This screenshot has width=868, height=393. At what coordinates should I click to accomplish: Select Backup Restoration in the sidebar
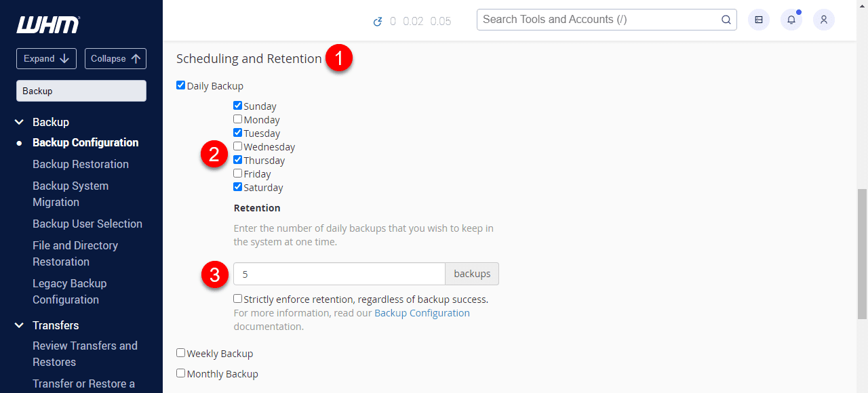[x=80, y=164]
